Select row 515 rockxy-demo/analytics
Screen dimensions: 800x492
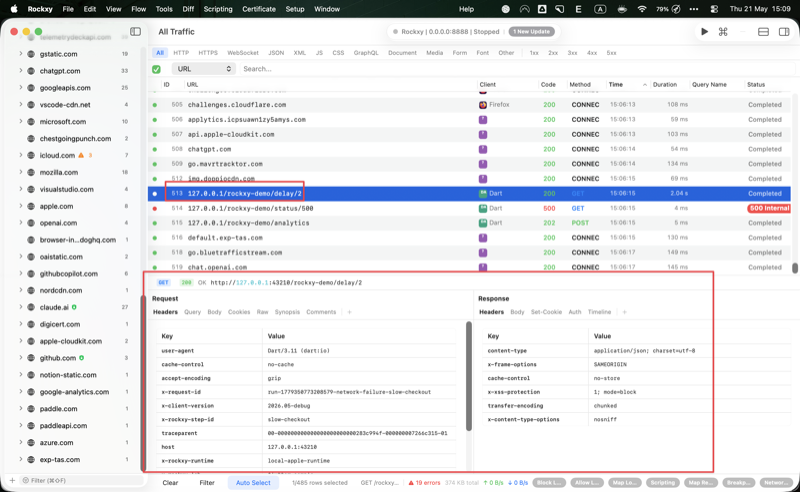[x=469, y=223]
